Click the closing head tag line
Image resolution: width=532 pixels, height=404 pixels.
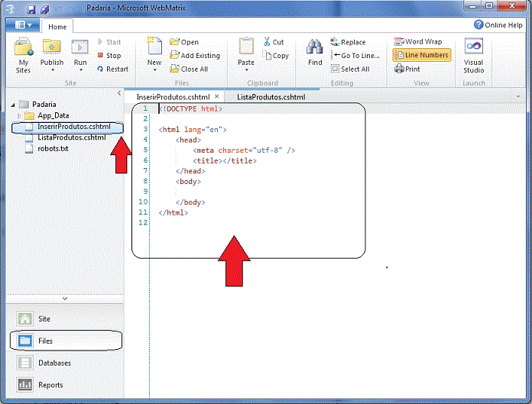pyautogui.click(x=190, y=171)
